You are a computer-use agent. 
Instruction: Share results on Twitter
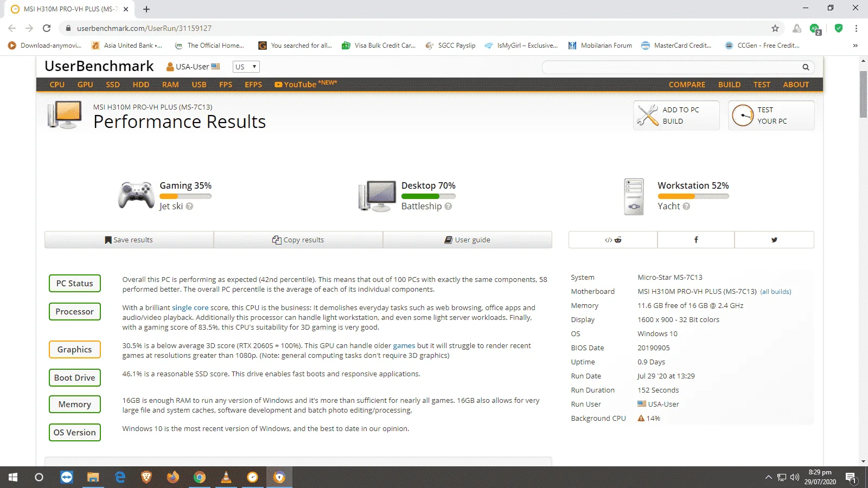coord(774,240)
